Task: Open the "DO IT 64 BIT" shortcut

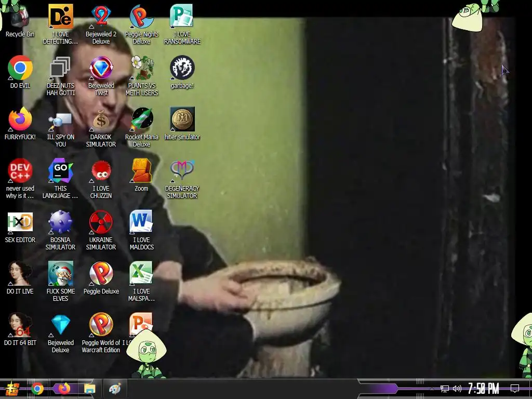Action: tap(20, 330)
